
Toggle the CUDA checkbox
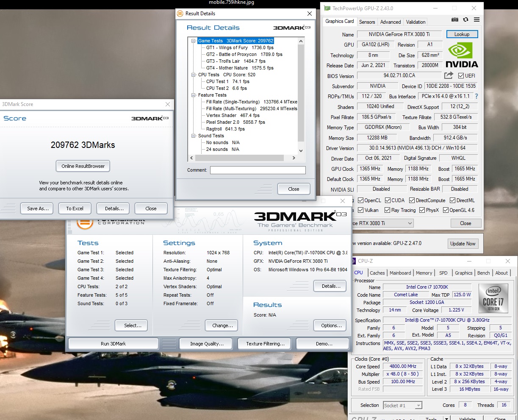pyautogui.click(x=387, y=200)
